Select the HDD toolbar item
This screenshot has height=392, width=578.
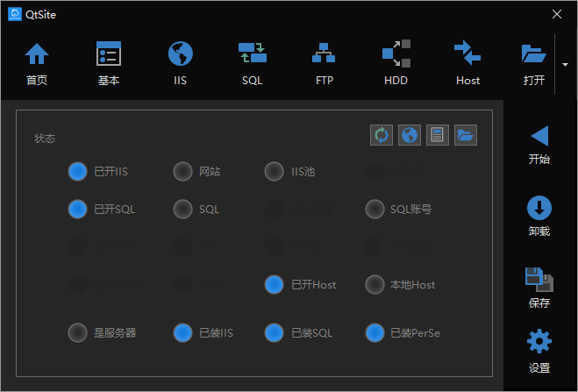pyautogui.click(x=396, y=64)
